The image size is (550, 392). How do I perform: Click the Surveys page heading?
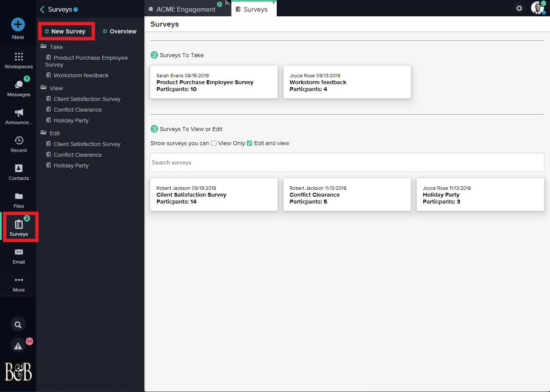coord(165,24)
